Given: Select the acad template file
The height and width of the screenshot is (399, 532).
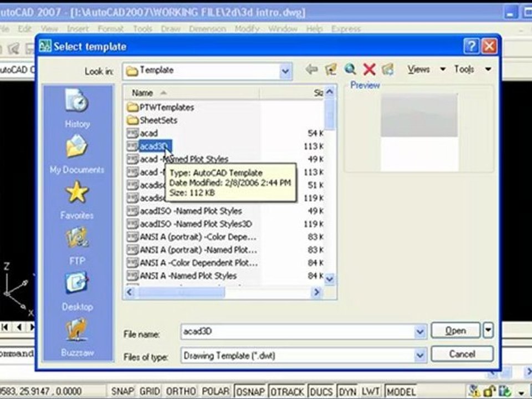Looking at the screenshot, I should point(142,133).
